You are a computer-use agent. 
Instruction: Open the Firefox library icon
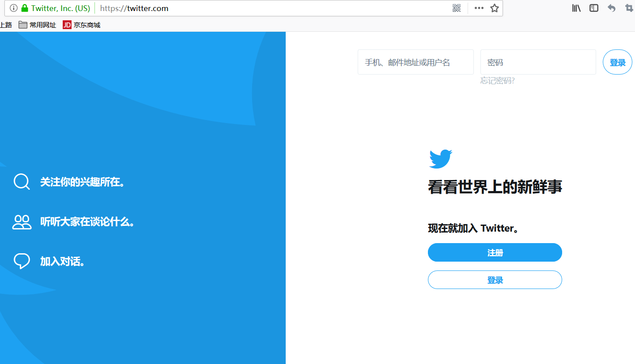coord(576,8)
